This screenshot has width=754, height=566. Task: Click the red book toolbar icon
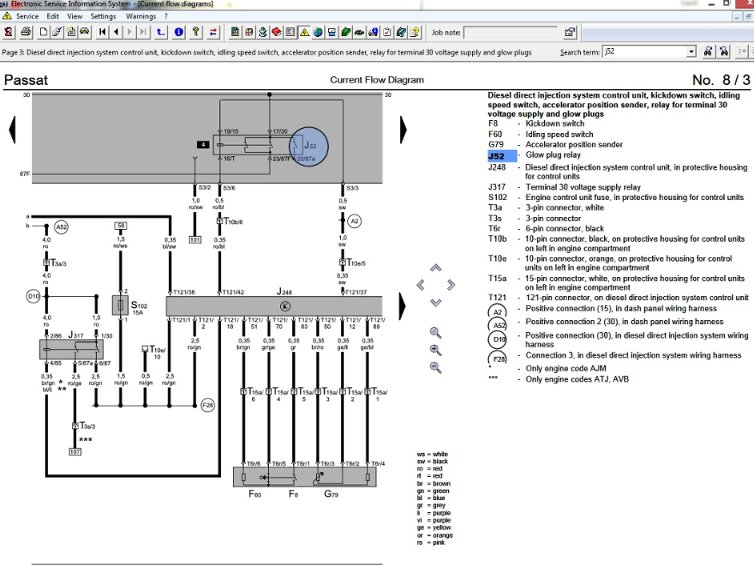click(x=276, y=32)
